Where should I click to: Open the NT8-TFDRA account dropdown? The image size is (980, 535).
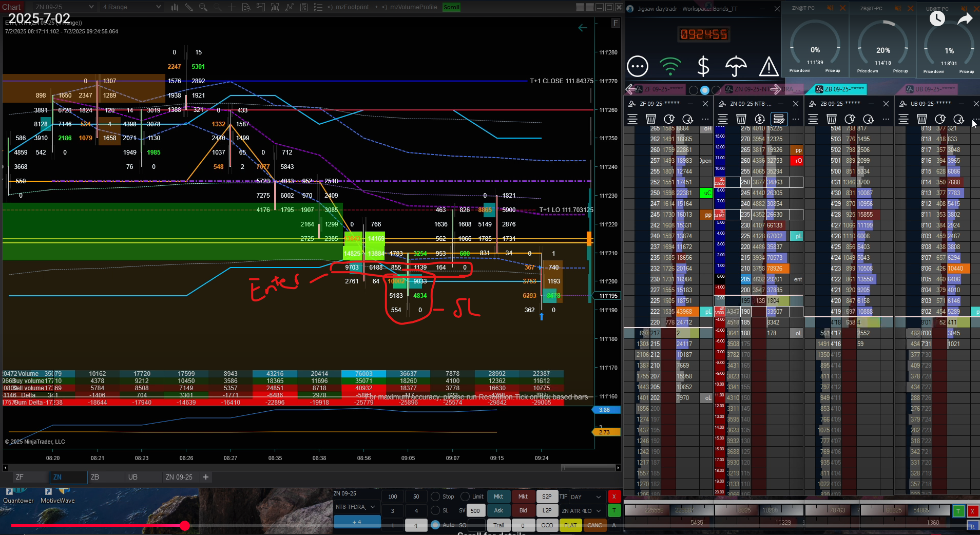[356, 507]
